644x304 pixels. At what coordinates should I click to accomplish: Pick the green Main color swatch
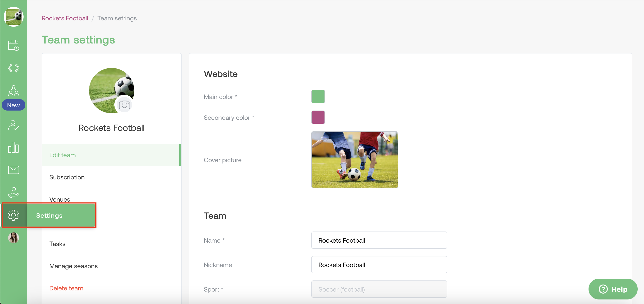318,97
